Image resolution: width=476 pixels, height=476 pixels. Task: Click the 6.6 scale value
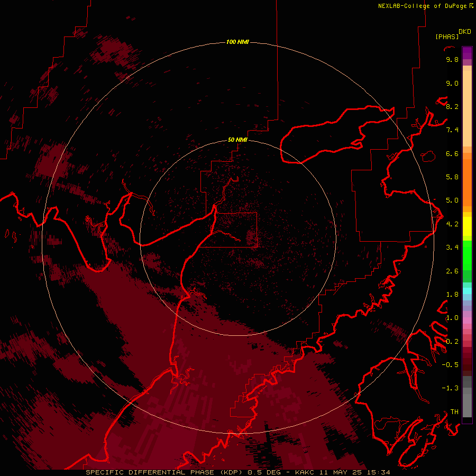[x=452, y=153]
